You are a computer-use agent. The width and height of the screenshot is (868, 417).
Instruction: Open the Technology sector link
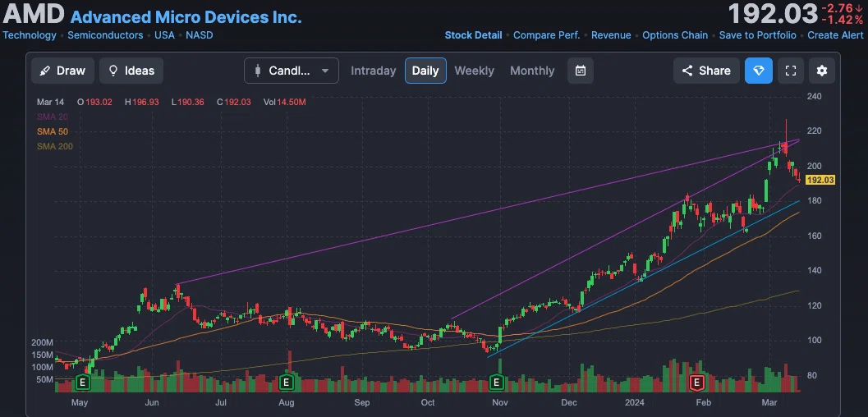pyautogui.click(x=30, y=35)
